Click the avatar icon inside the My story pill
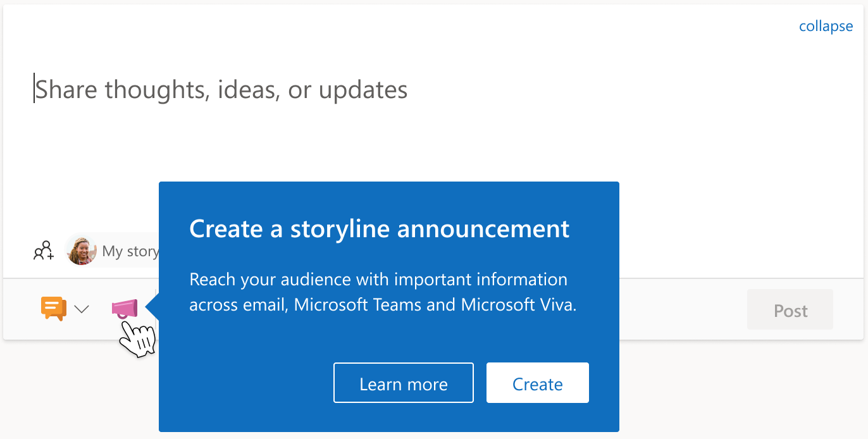 coord(81,250)
